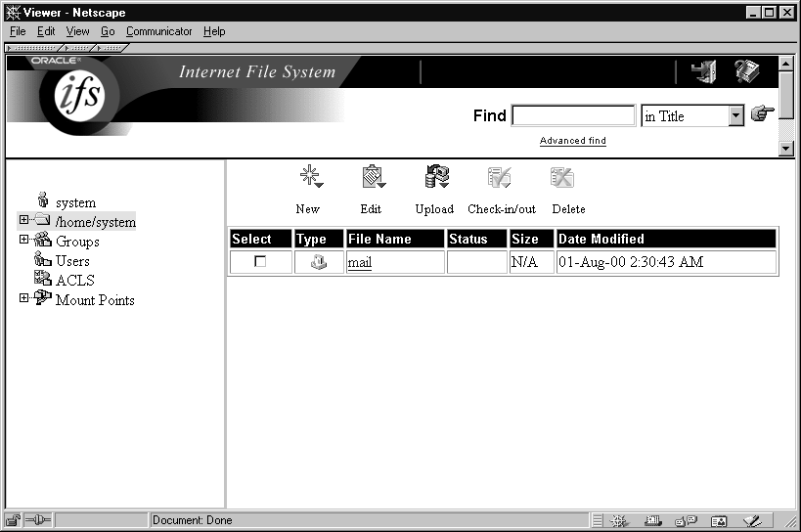Click the header frame scrollbar up arrow

pyautogui.click(x=785, y=64)
